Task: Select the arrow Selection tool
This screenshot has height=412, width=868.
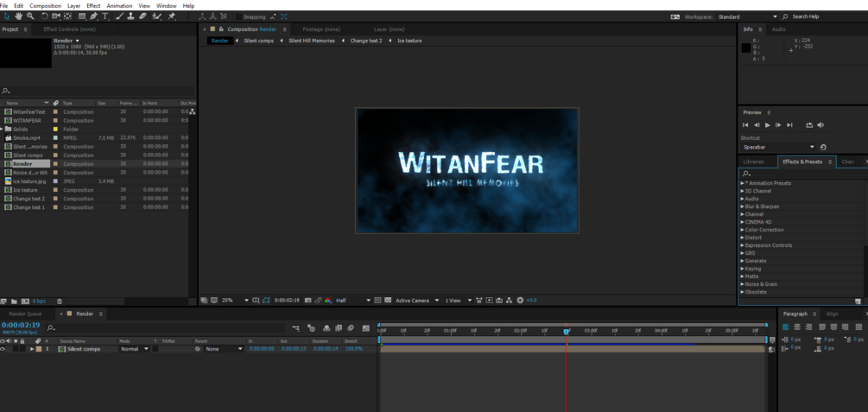Action: tap(7, 16)
